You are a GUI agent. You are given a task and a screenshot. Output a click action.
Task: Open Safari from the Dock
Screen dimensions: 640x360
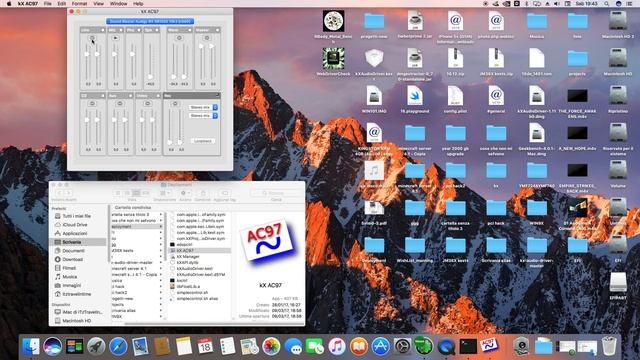[x=118, y=346]
